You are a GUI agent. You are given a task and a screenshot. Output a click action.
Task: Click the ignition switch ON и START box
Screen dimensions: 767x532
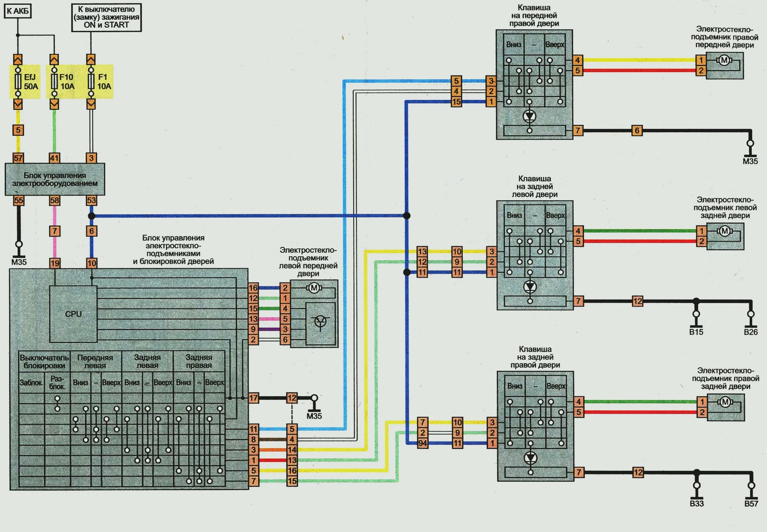[106, 17]
